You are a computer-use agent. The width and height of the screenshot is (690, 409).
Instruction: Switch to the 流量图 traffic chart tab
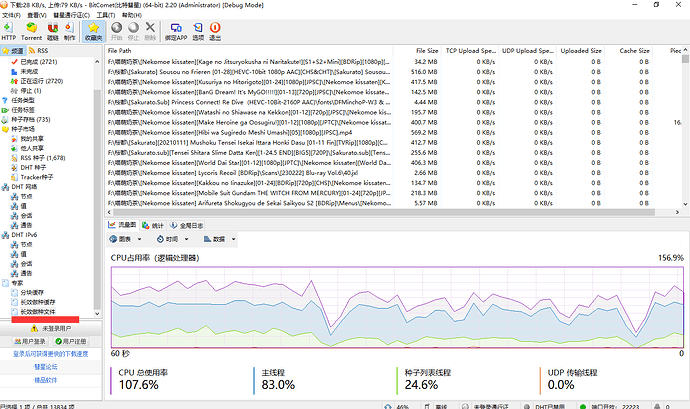click(x=123, y=225)
